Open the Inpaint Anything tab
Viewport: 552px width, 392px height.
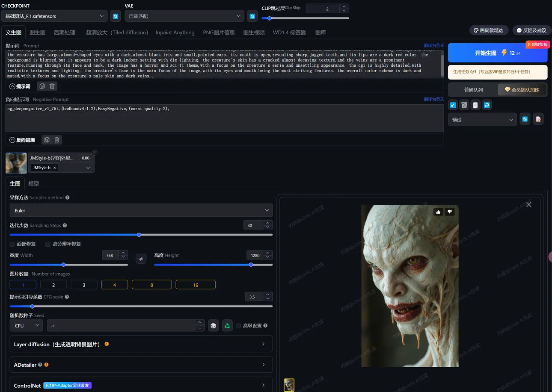point(175,32)
